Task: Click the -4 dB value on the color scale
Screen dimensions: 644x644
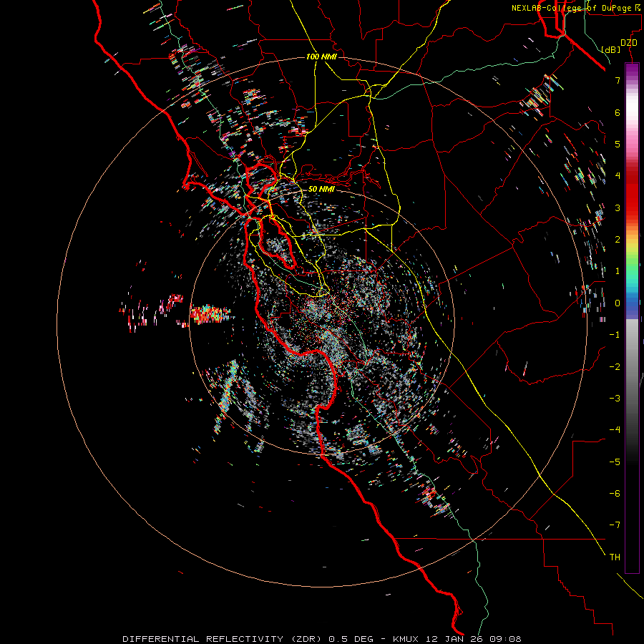Action: point(615,430)
